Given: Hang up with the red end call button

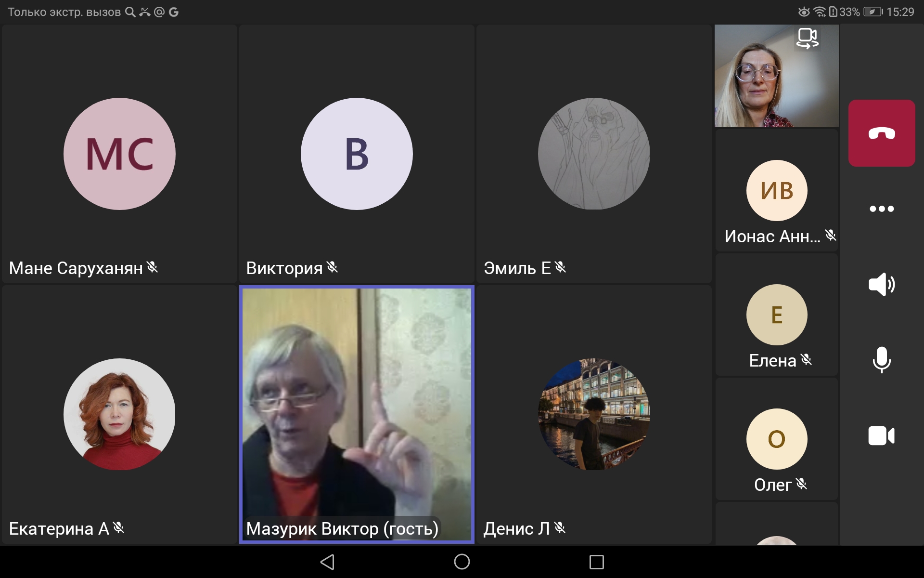Looking at the screenshot, I should tap(881, 133).
